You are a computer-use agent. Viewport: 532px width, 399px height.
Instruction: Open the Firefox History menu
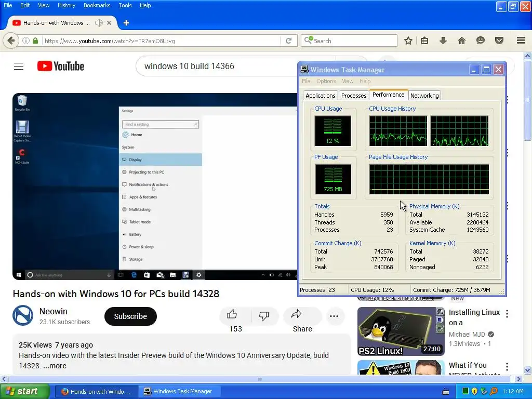pos(66,5)
